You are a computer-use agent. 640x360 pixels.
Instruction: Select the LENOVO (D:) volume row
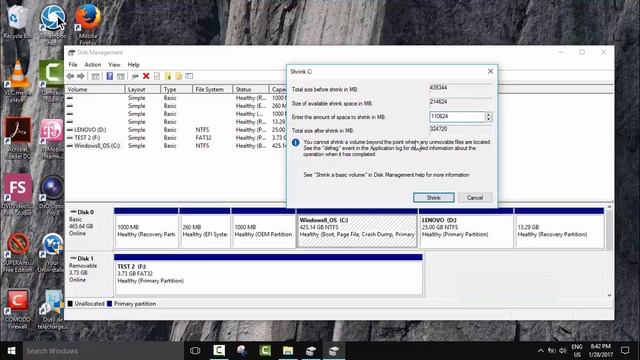(x=176, y=130)
